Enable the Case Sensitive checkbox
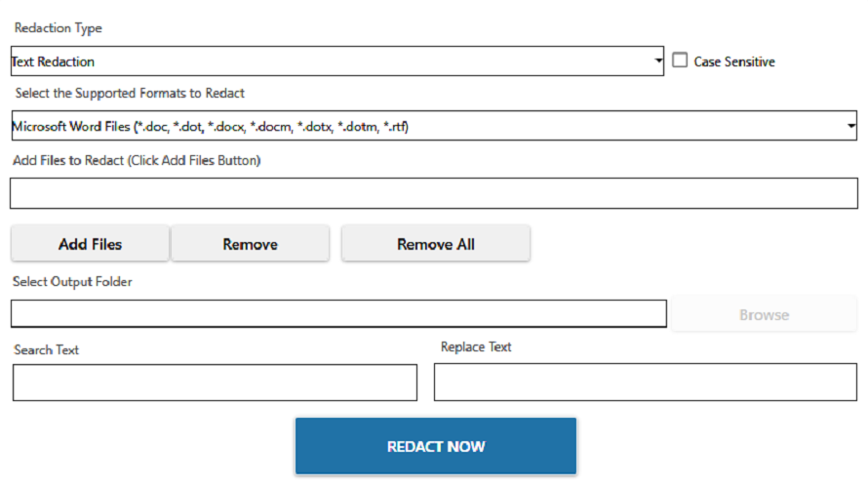Image resolution: width=868 pixels, height=488 pixels. (681, 61)
